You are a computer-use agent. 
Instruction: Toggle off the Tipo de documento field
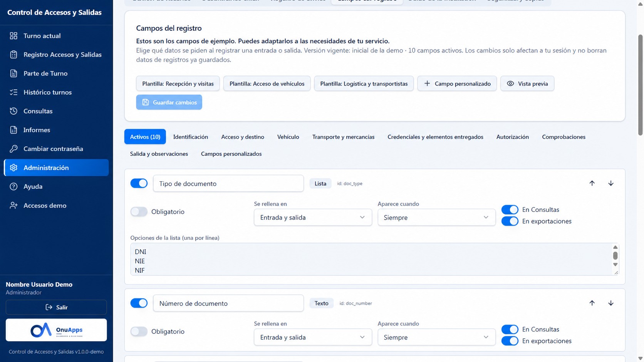139,183
